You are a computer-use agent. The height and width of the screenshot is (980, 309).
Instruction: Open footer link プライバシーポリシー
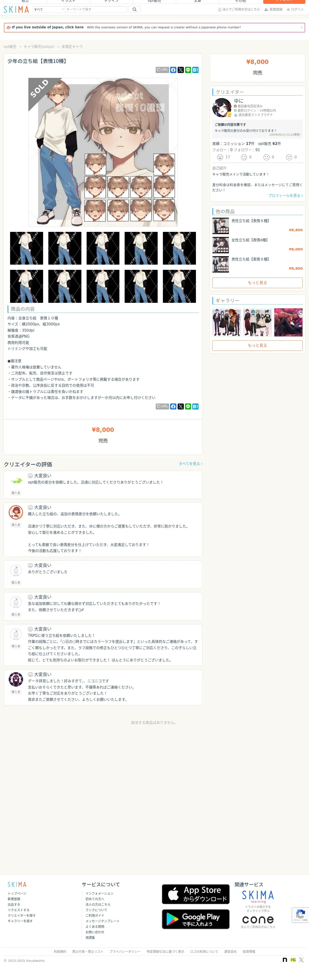click(125, 951)
